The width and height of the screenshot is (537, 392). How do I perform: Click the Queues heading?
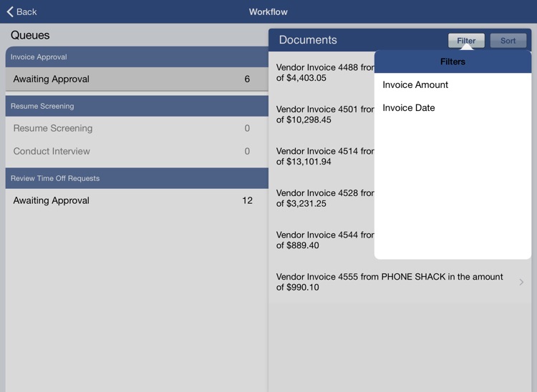(30, 35)
